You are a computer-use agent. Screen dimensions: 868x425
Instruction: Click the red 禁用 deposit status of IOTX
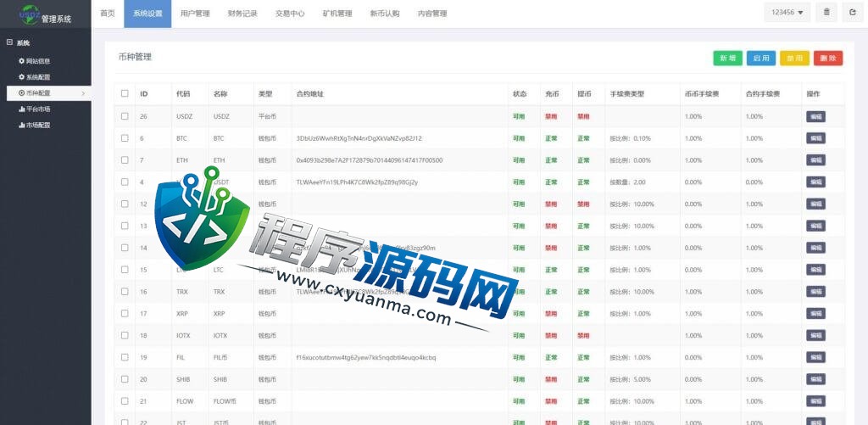551,336
